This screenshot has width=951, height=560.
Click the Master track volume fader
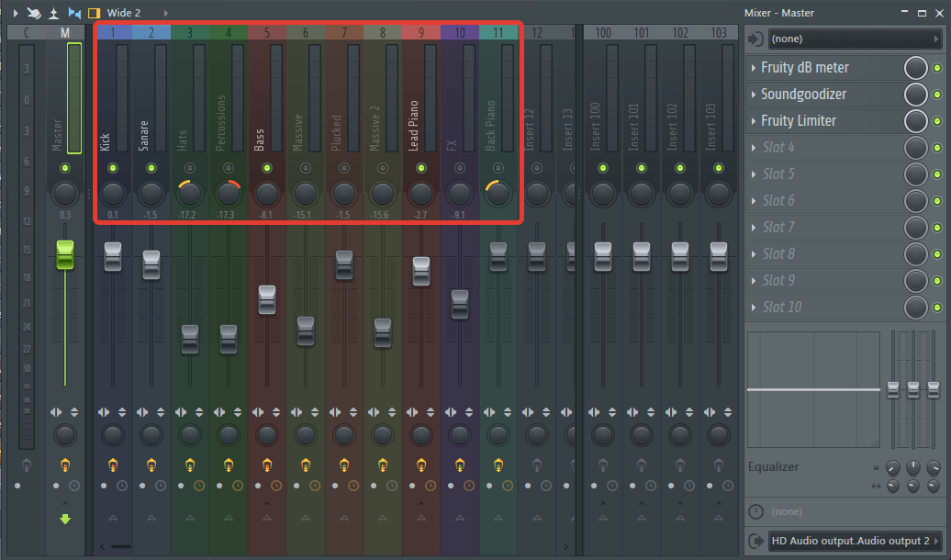click(x=64, y=254)
